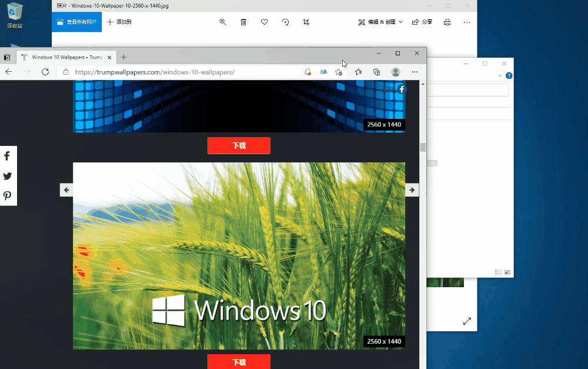Viewport: 588px width, 369px height.
Task: Open the crop tool in Photos
Action: coord(306,22)
